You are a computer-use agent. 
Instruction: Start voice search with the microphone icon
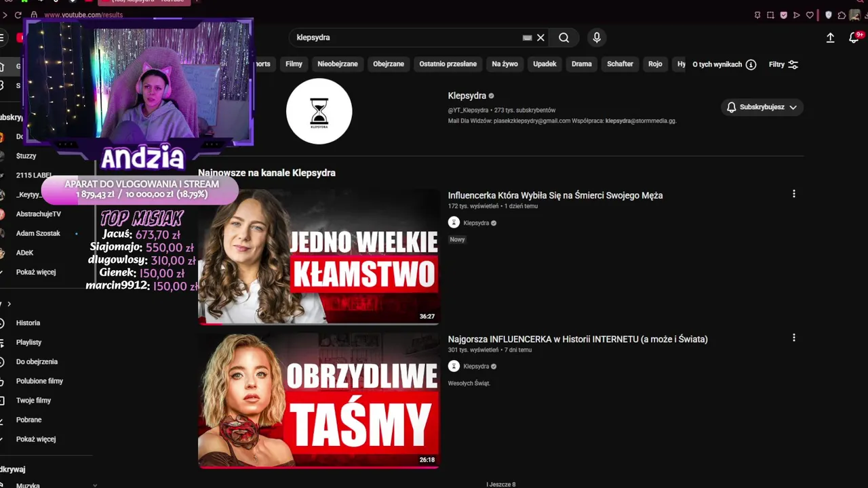click(x=597, y=38)
